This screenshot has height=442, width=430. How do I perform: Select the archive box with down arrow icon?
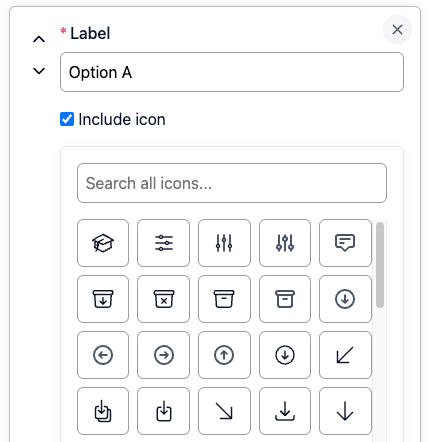103,299
